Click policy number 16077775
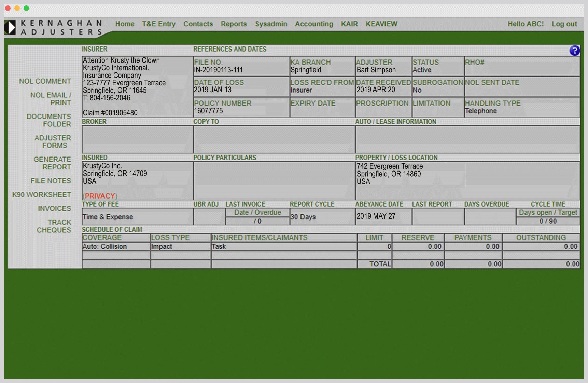588x383 pixels. tap(208, 111)
